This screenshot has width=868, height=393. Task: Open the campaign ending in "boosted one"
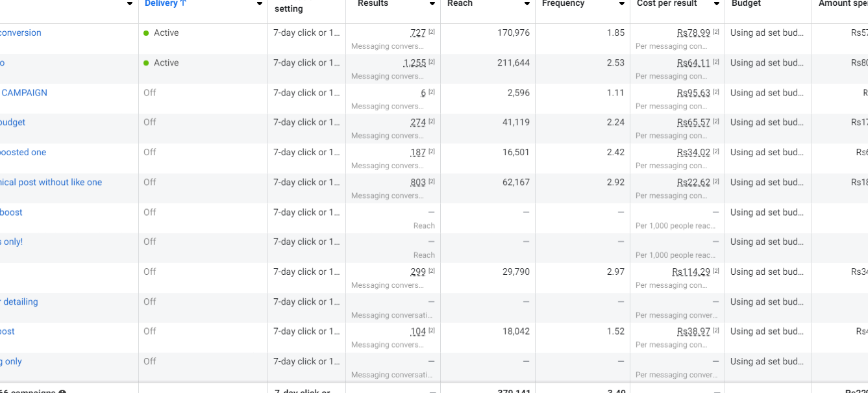[23, 153]
